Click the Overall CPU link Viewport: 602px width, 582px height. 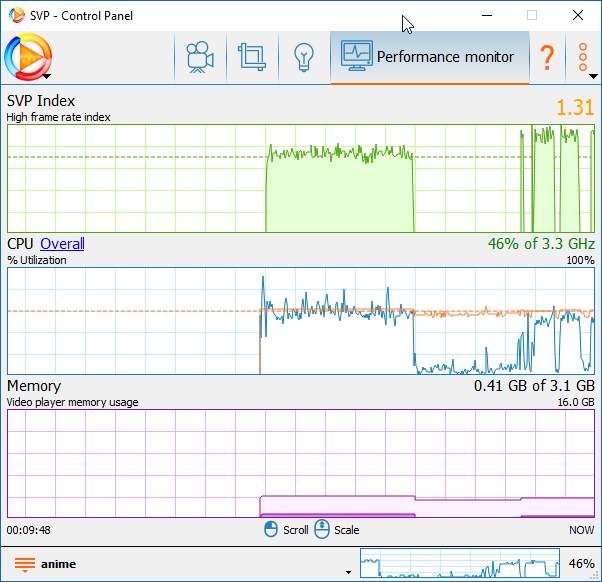62,244
